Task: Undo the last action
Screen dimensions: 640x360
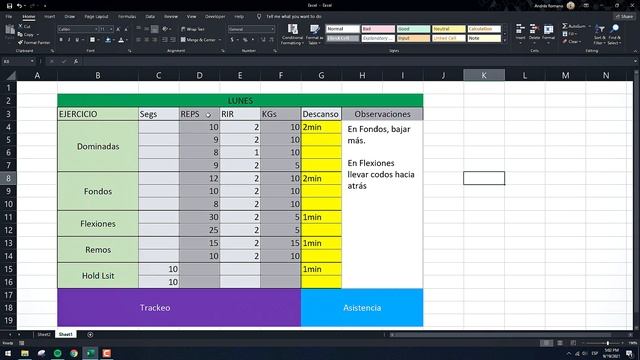Action: point(19,6)
